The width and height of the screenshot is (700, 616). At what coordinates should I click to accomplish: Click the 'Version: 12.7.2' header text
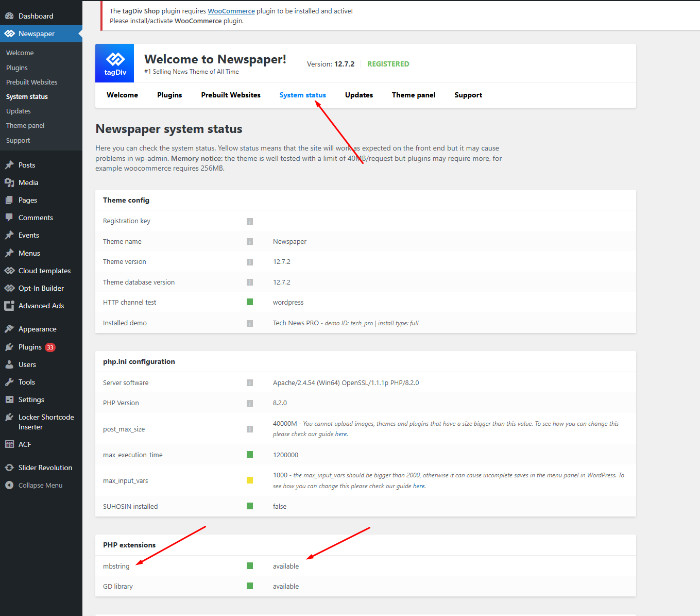331,64
